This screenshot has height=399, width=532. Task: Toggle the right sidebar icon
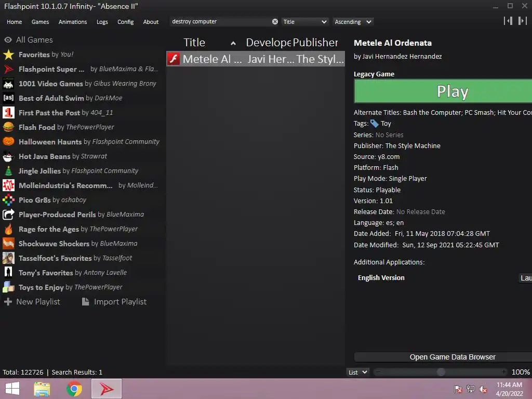point(523,21)
